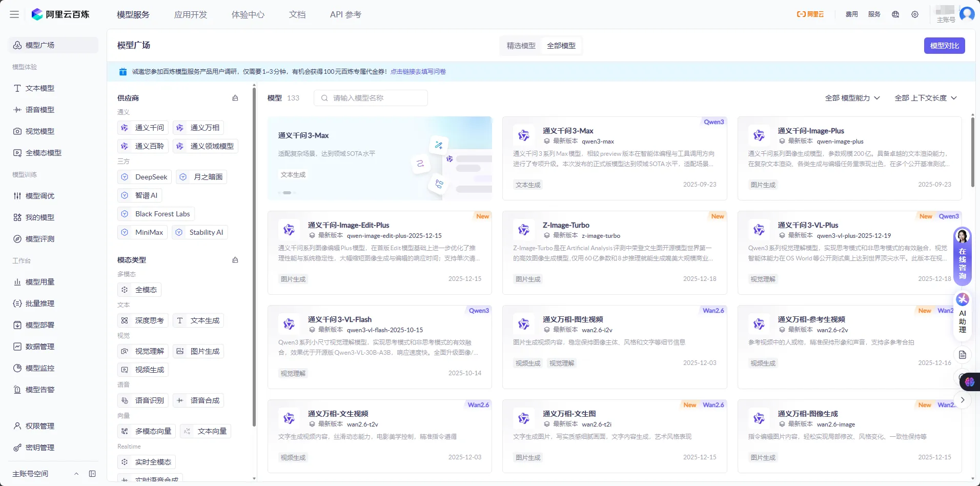Image resolution: width=980 pixels, height=486 pixels.
Task: Toggle the 通义千问 provider filter
Action: pyautogui.click(x=144, y=128)
